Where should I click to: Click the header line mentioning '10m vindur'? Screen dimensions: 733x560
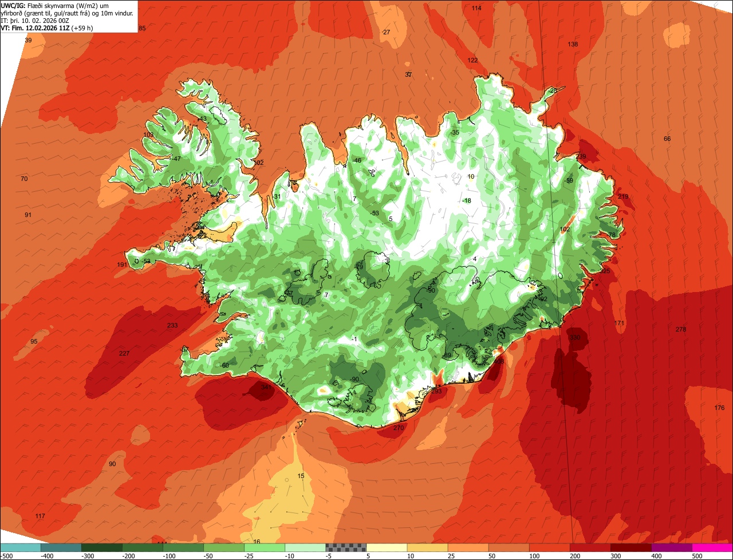click(x=67, y=13)
